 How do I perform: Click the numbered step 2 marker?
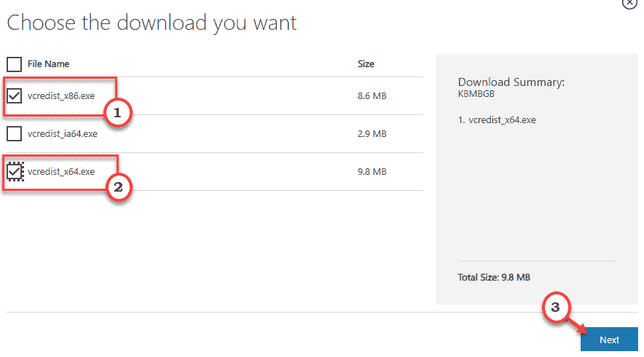[119, 187]
